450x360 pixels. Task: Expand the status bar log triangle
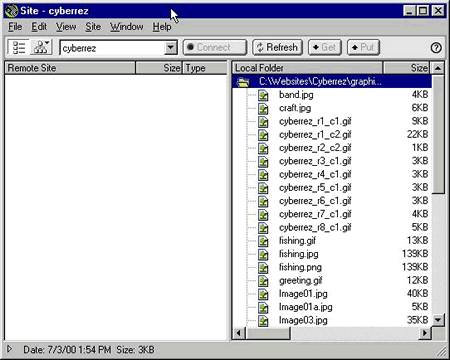9,349
